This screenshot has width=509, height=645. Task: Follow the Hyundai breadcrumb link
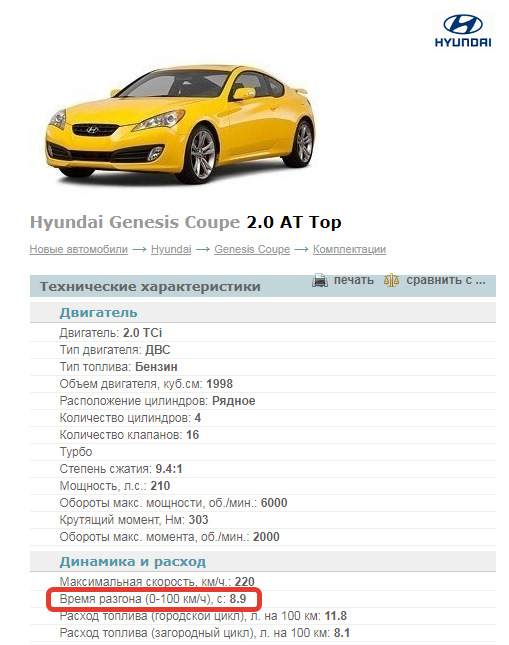pos(171,249)
